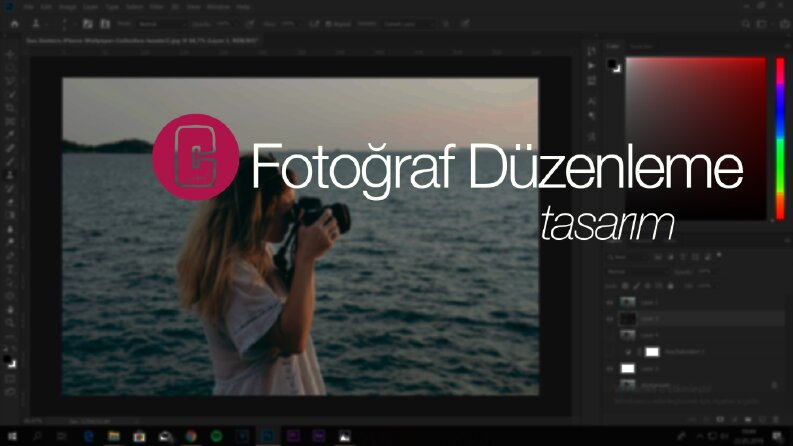This screenshot has height=446, width=793.
Task: Click the vertical hue slider
Action: tap(780, 139)
